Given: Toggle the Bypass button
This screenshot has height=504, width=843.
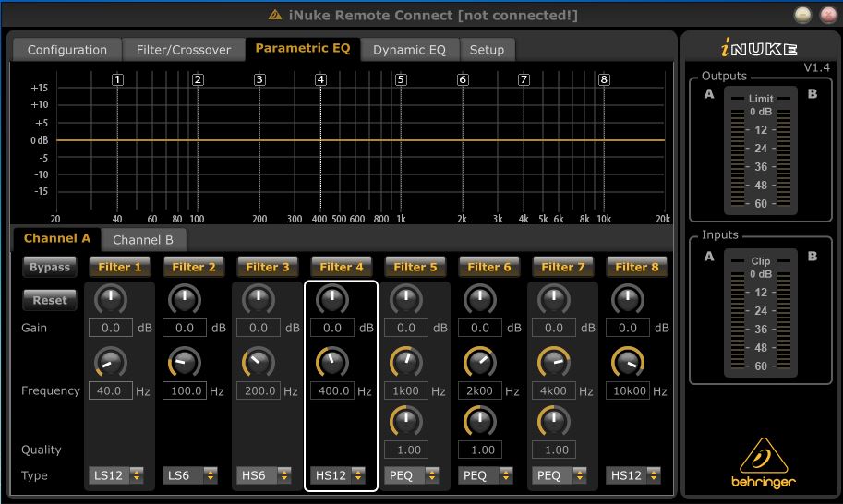Looking at the screenshot, I should click(x=50, y=267).
